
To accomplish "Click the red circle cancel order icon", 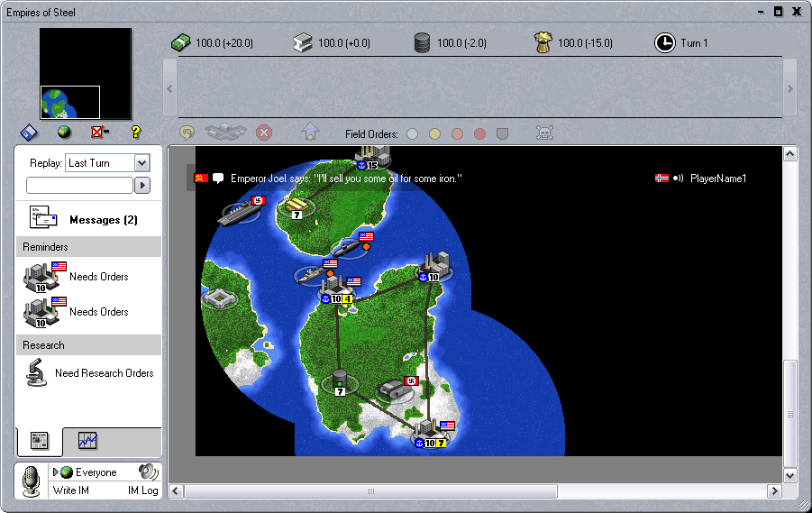I will 263,133.
